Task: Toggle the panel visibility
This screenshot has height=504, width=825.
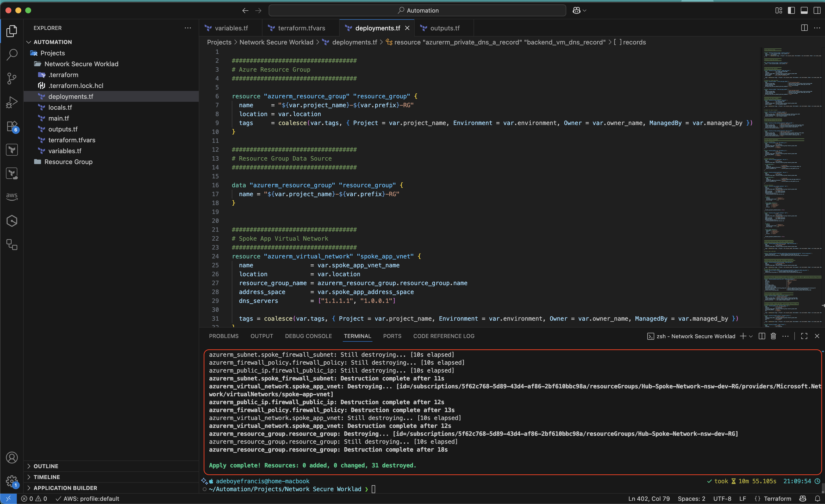Action: tap(804, 10)
